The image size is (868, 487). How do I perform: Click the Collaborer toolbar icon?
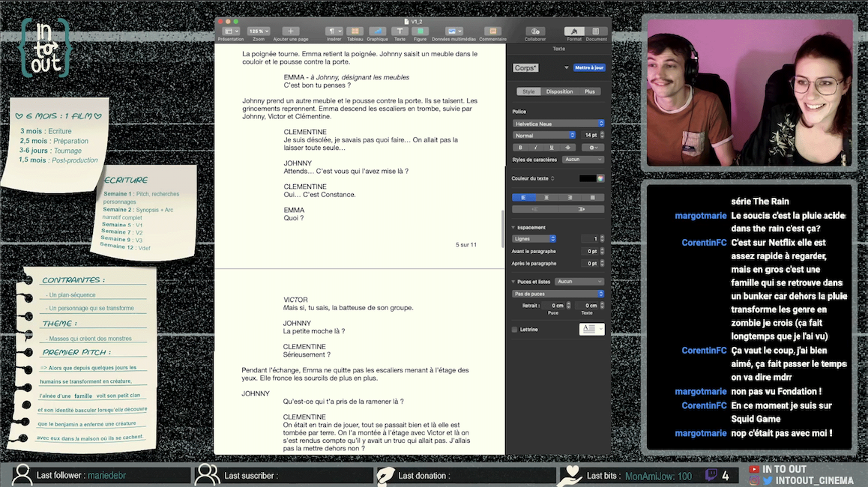[535, 31]
